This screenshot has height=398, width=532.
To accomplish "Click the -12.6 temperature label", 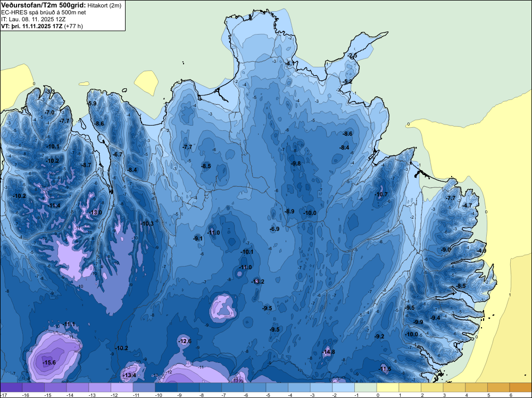I will pos(185,341).
